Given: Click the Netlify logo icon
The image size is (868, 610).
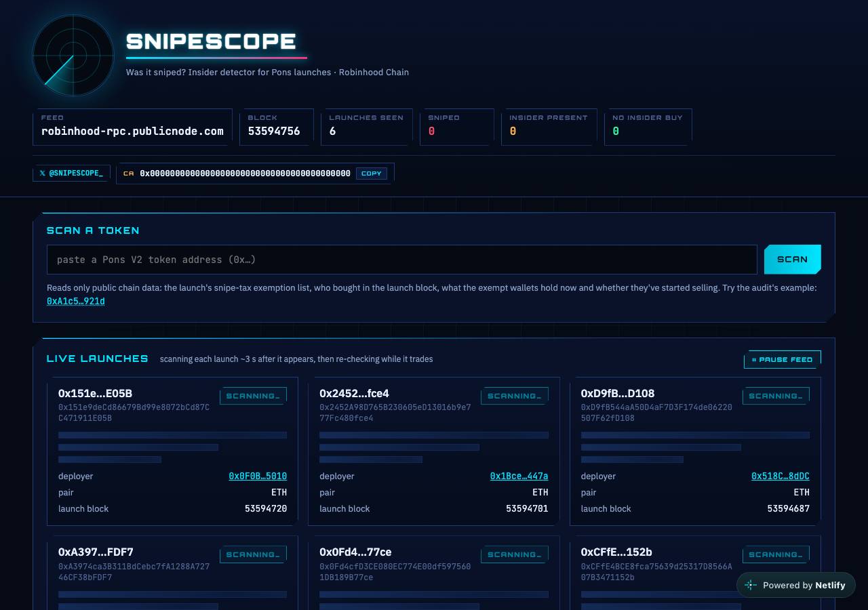Looking at the screenshot, I should (751, 585).
